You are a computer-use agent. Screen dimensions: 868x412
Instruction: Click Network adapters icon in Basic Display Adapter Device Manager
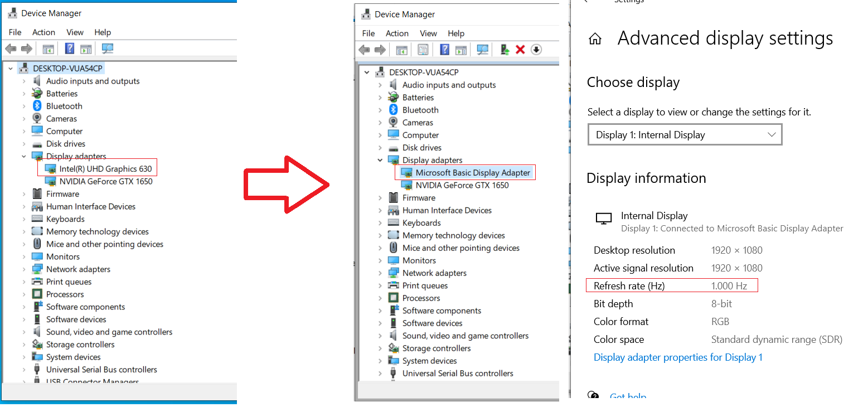coord(394,273)
